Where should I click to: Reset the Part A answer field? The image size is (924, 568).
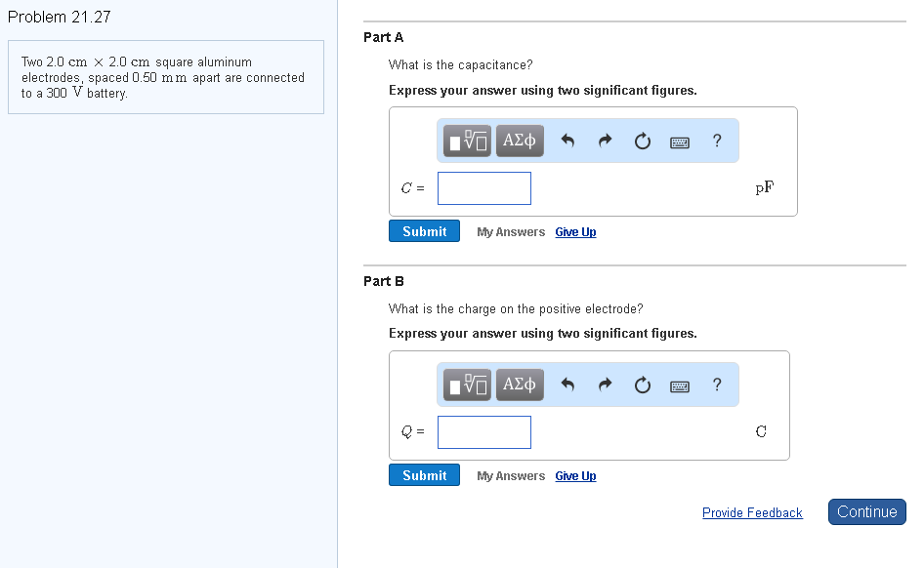click(x=642, y=142)
